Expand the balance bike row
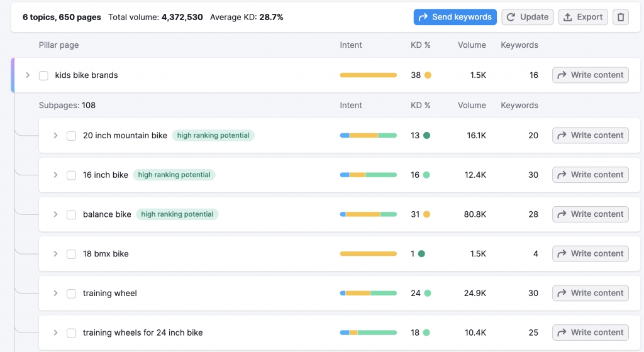The image size is (644, 352). (55, 214)
